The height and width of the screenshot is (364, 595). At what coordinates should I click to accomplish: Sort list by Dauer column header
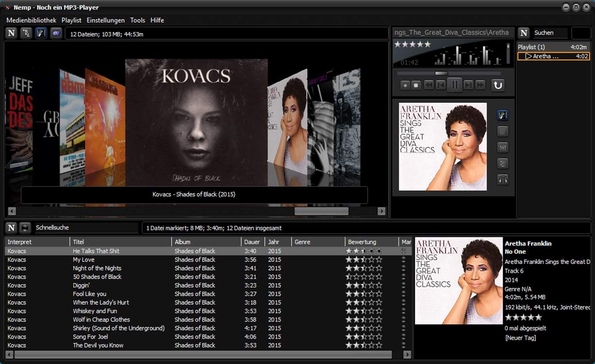(253, 242)
